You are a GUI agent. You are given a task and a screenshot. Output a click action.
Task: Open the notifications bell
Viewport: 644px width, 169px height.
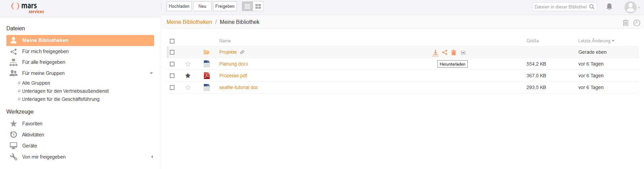tap(609, 7)
